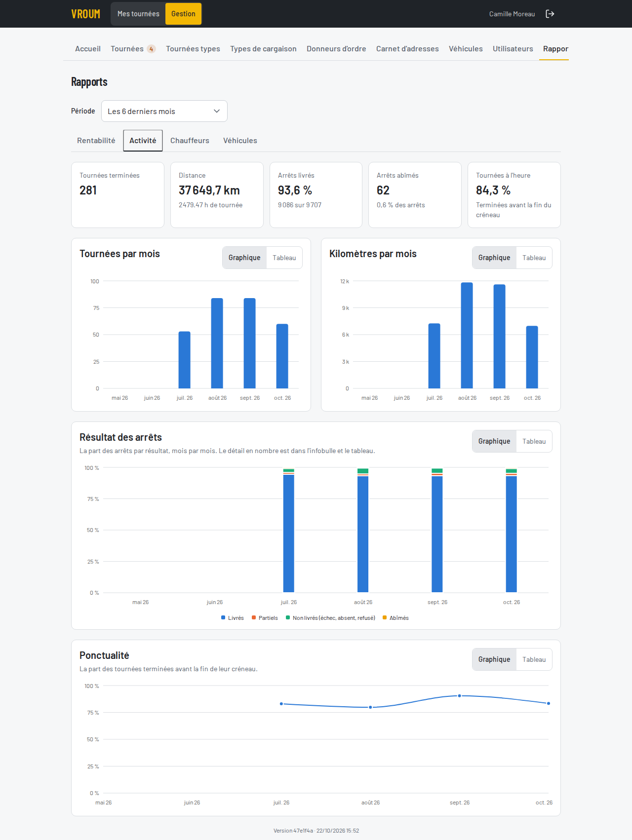This screenshot has width=632, height=840.
Task: Open Donneurs d'ordre page
Action: pos(336,49)
